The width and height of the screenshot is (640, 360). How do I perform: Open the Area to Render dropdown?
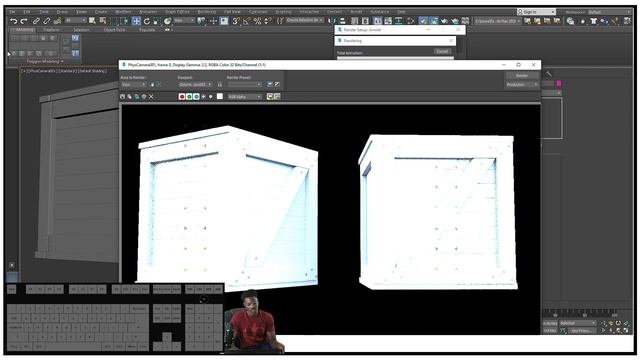tap(133, 84)
